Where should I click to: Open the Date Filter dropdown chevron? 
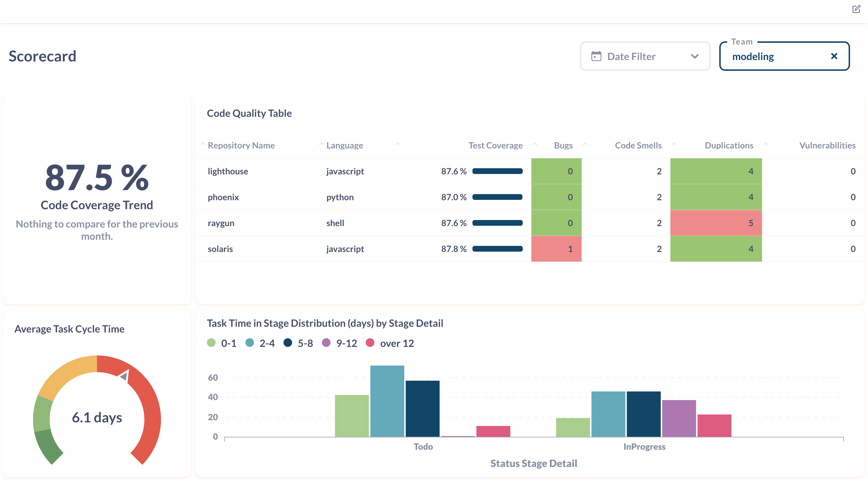694,56
